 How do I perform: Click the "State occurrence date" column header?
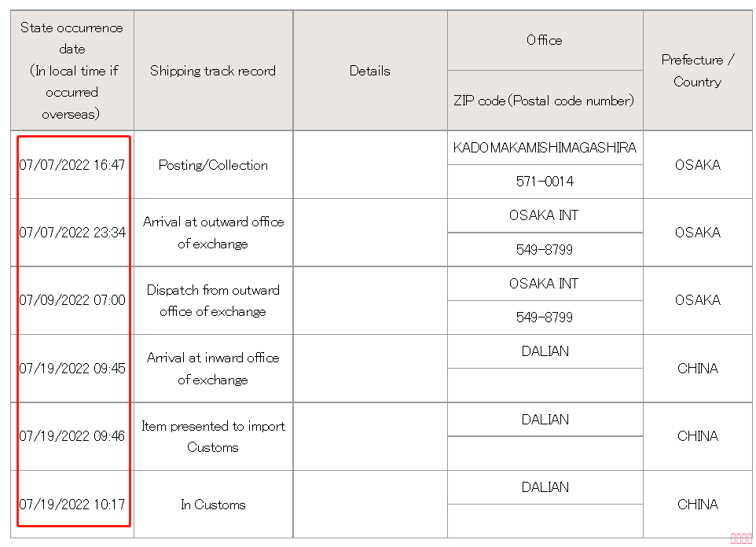(x=72, y=71)
